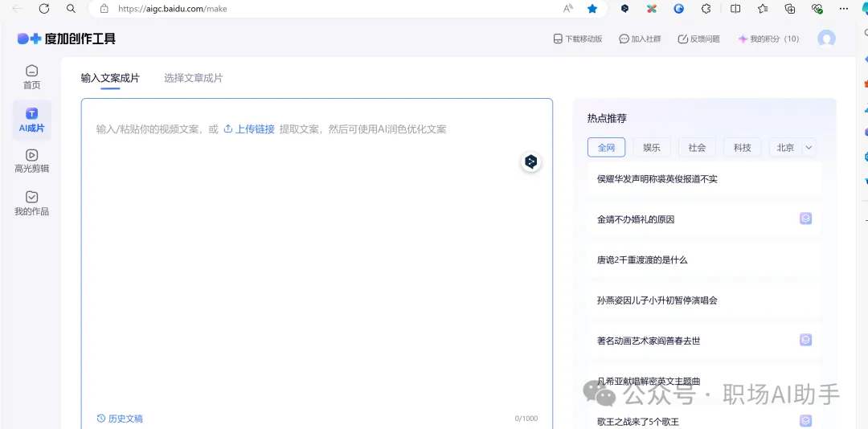Select the 全网 hot topic filter
Image resolution: width=868 pixels, height=429 pixels.
tap(606, 147)
